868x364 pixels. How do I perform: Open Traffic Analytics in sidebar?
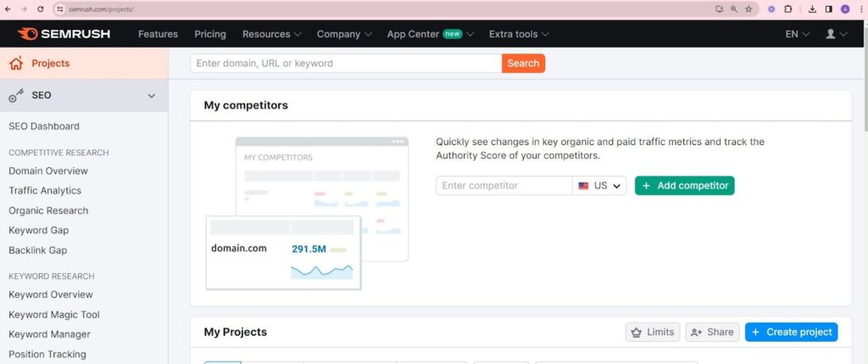tap(45, 191)
